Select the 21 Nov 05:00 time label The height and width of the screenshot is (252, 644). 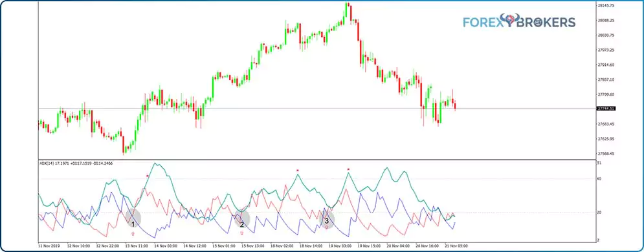[x=457, y=246]
